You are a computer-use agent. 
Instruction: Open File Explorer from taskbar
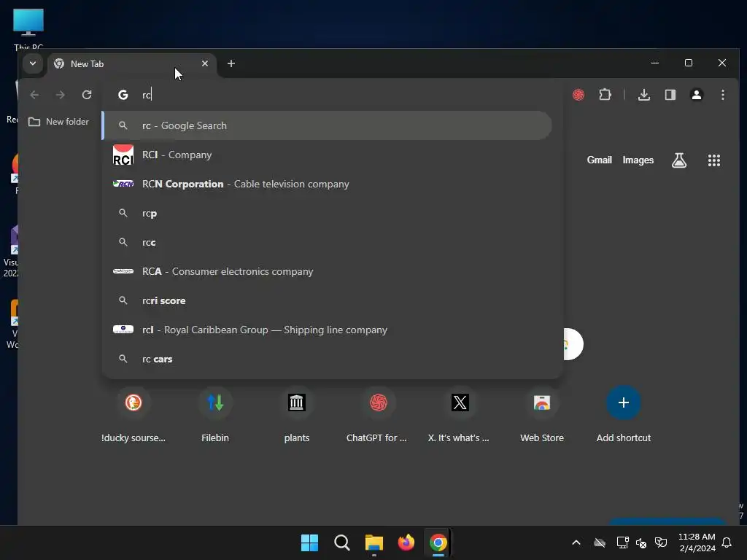pos(374,542)
